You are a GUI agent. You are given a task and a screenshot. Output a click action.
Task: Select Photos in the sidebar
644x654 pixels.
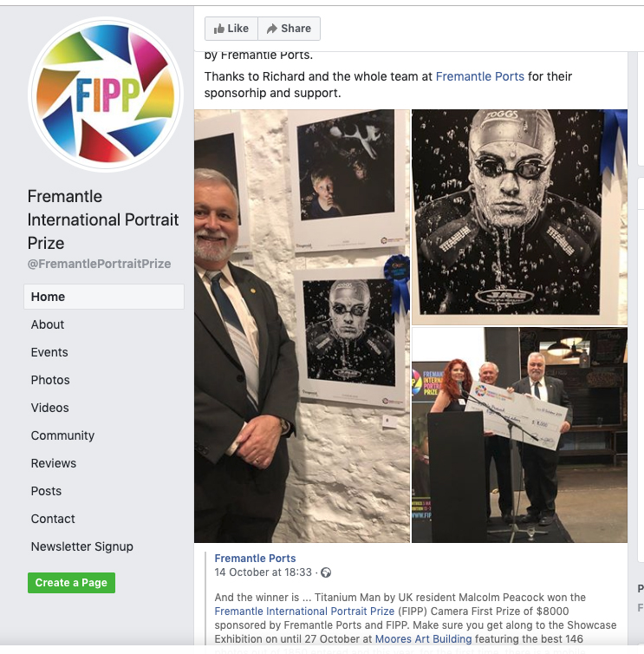50,380
